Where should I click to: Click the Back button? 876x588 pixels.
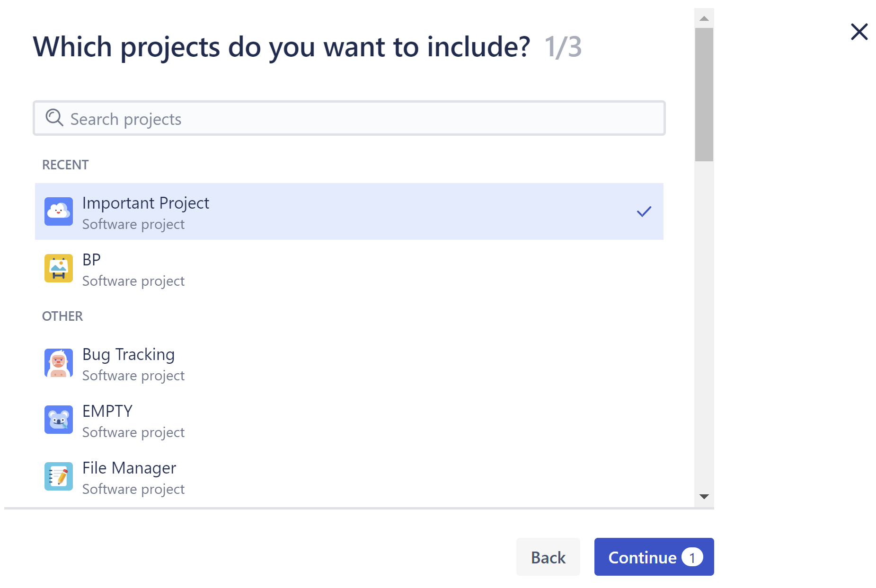coord(548,557)
